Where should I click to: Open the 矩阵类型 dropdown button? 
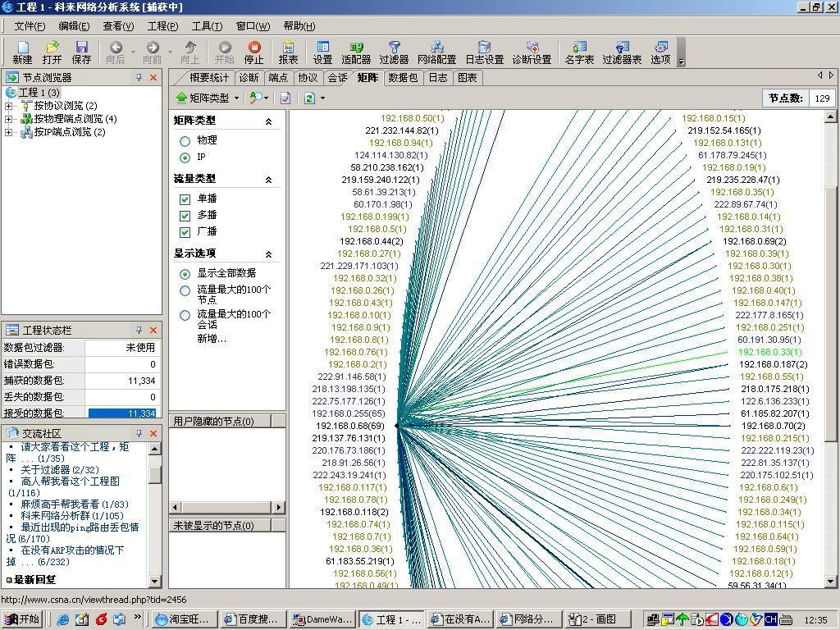tap(208, 98)
